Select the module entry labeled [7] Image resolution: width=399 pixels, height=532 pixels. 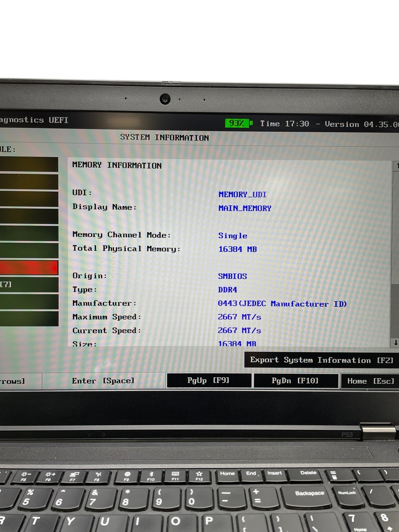click(x=29, y=285)
